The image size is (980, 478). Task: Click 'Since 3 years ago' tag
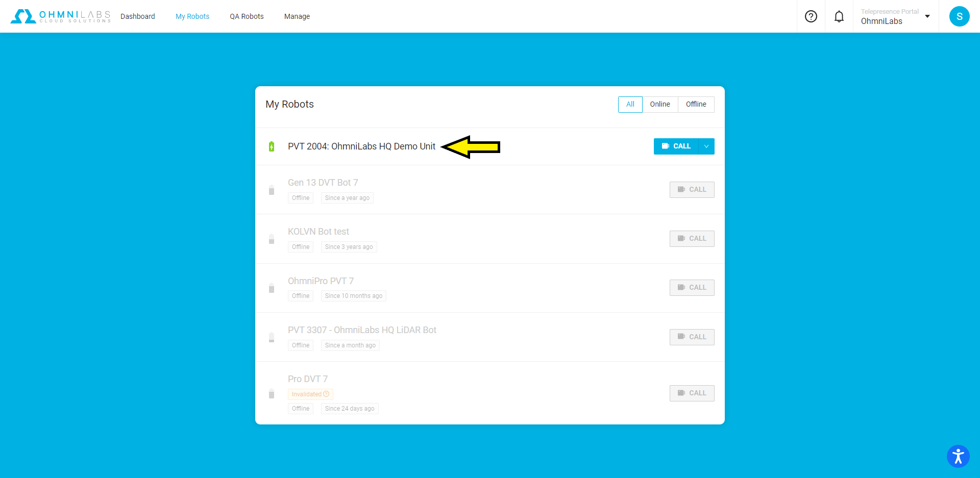[x=349, y=247]
